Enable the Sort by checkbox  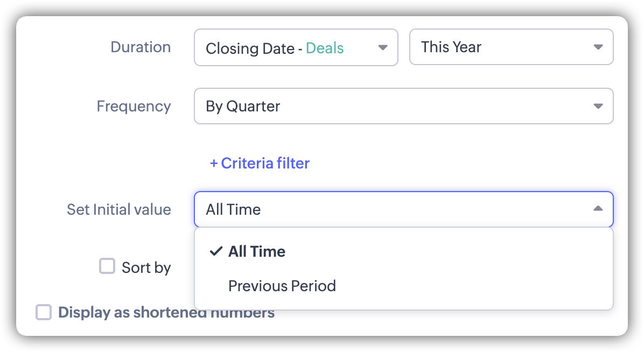[x=108, y=266]
